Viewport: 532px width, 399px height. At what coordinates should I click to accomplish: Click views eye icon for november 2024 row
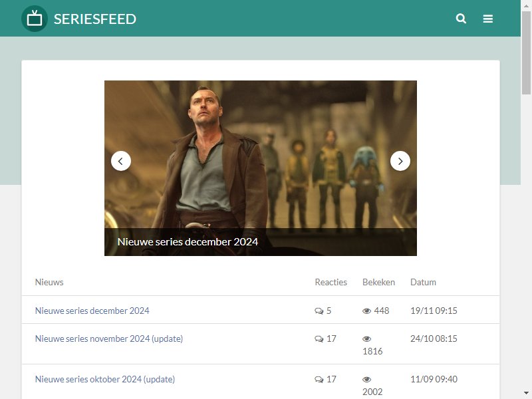[367, 339]
